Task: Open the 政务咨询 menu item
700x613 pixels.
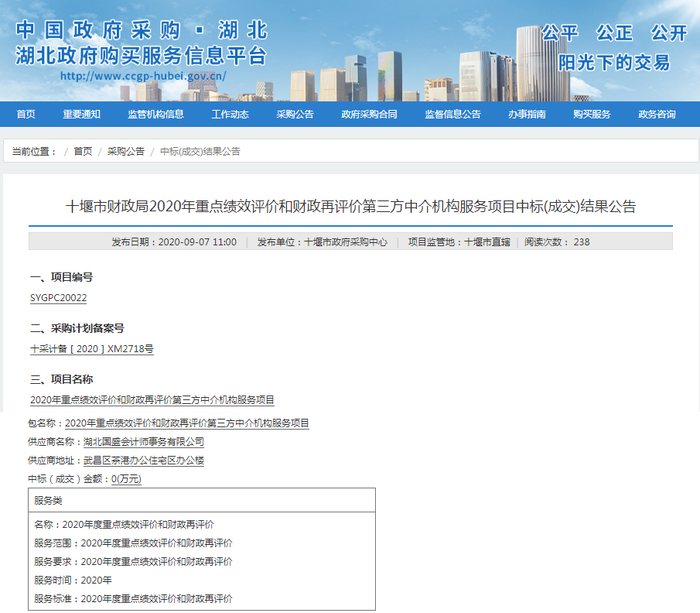Action: [657, 115]
